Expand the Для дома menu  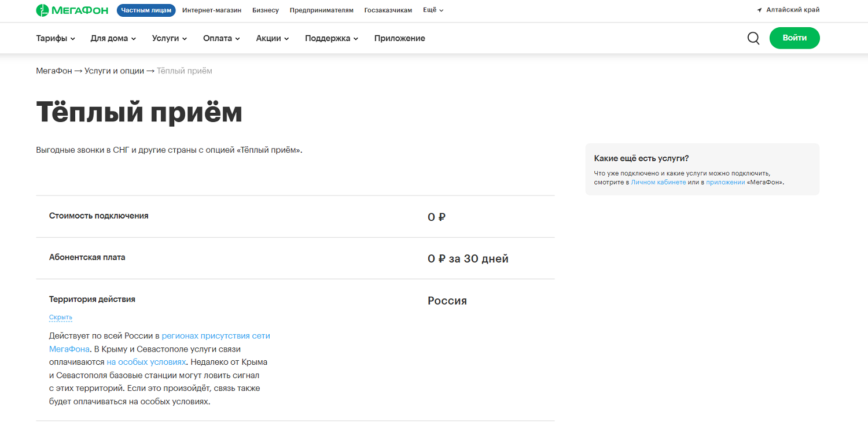coord(113,38)
